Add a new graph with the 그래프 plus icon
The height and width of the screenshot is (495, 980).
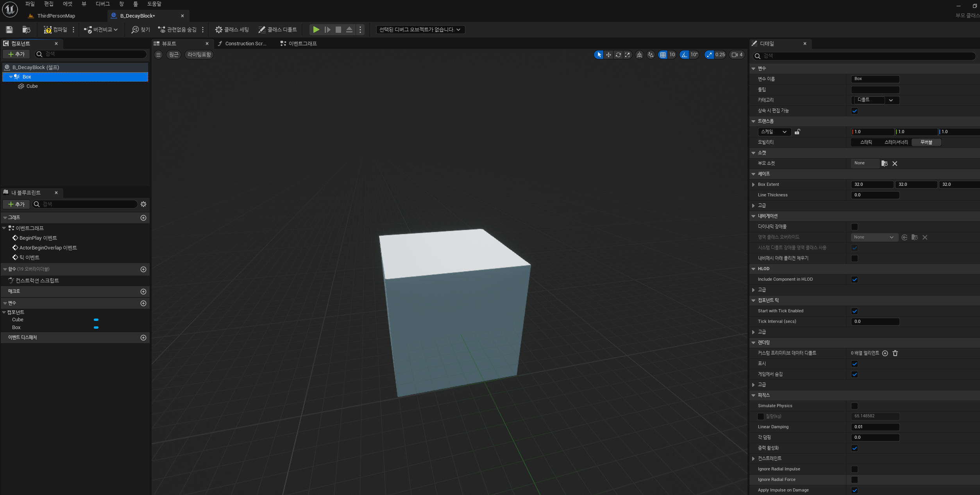[143, 218]
